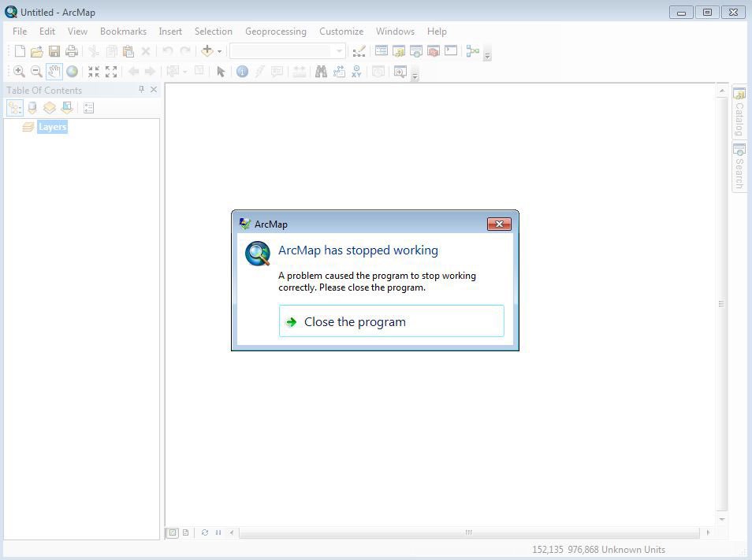752x560 pixels.
Task: Open the ModelBuilder window icon
Action: click(x=473, y=51)
